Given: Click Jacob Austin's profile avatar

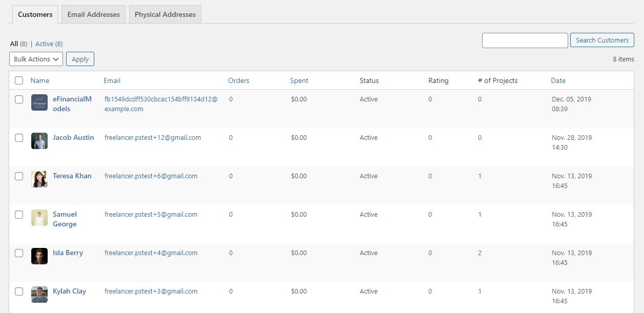Looking at the screenshot, I should coord(39,141).
